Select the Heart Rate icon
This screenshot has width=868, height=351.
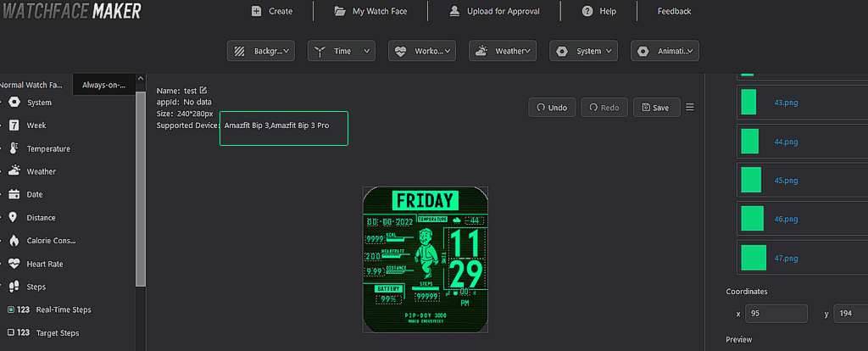click(14, 264)
